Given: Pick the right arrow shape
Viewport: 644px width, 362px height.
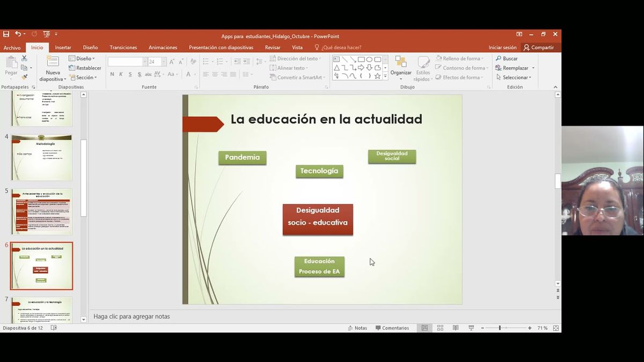Looking at the screenshot, I should pos(361,68).
